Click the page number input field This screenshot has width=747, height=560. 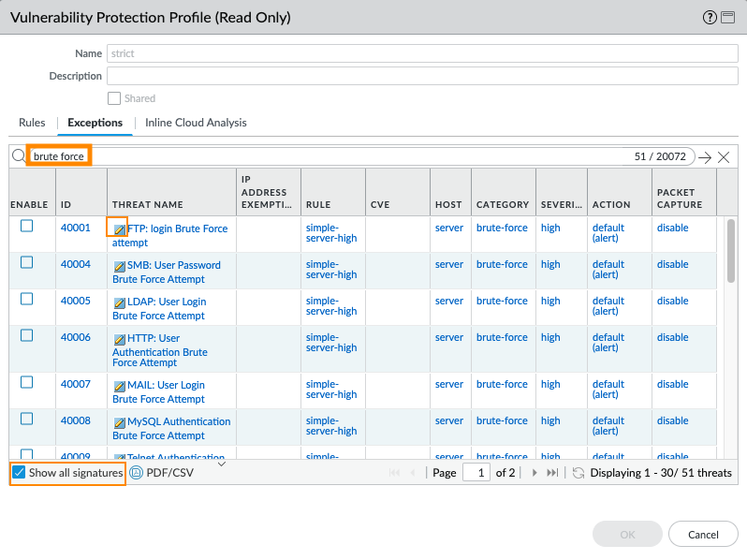pos(476,473)
